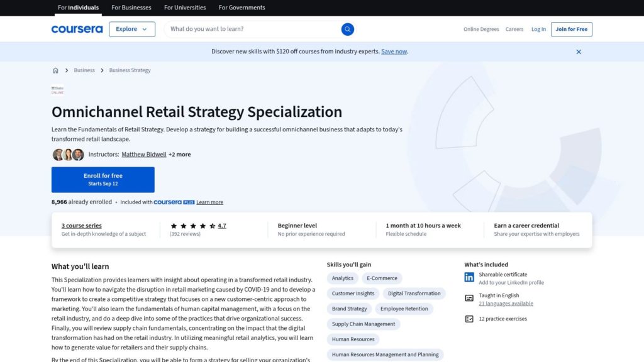This screenshot has width=644, height=362.
Task: Go to home via breadcrumb house icon
Action: tap(55, 70)
